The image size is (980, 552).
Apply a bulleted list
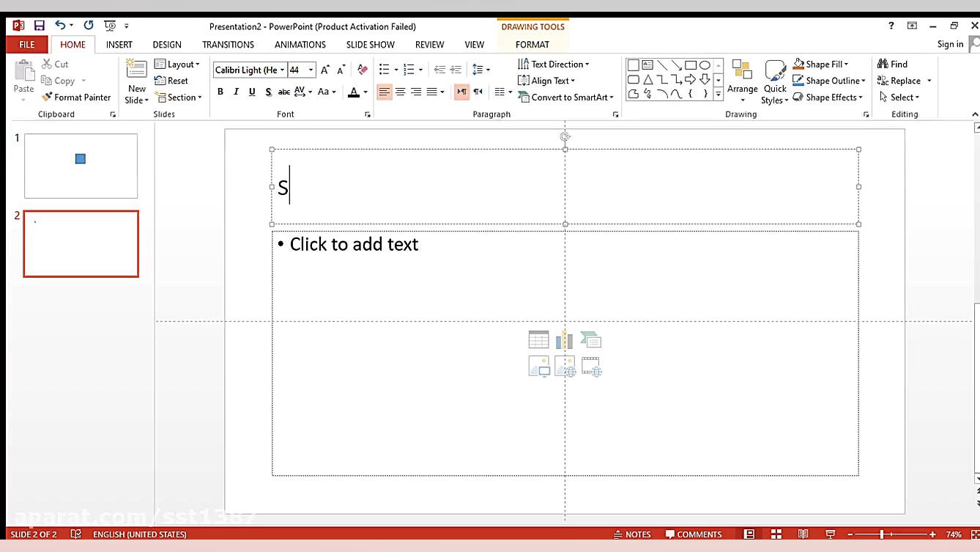385,70
